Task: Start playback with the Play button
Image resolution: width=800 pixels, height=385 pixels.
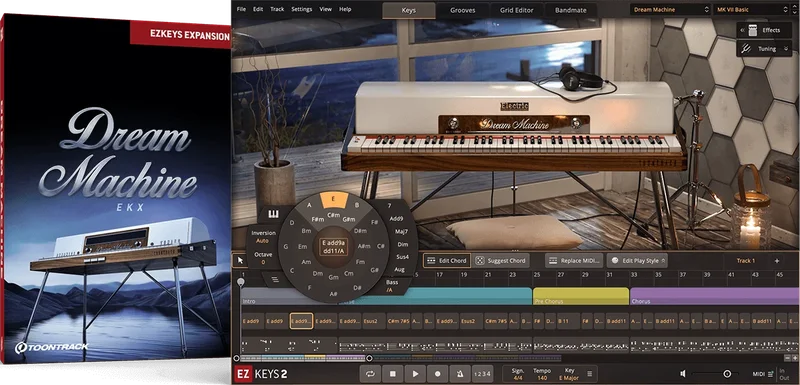Action: point(415,374)
